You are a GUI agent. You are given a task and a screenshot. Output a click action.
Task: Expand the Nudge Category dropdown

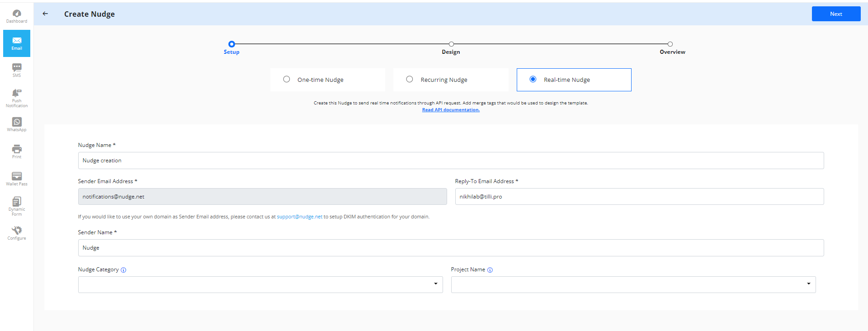coord(260,284)
